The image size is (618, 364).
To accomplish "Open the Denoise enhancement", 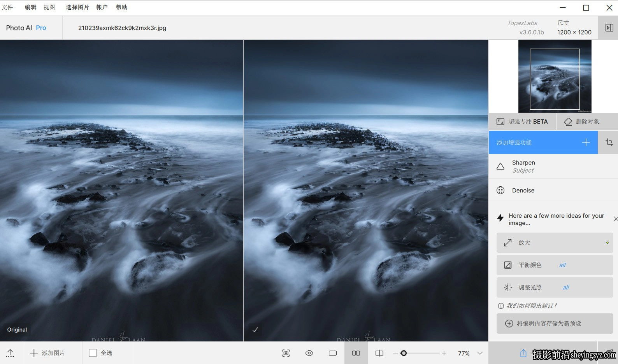I will point(553,190).
